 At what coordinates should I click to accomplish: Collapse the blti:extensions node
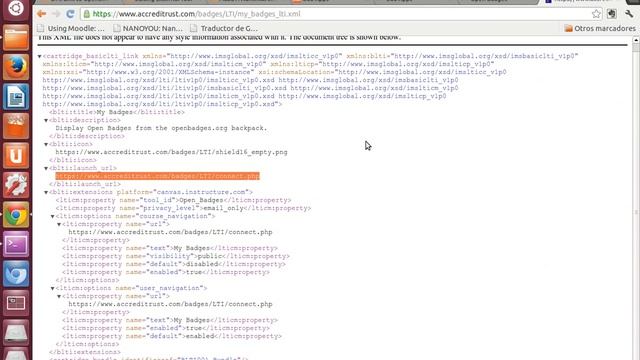pos(46,192)
